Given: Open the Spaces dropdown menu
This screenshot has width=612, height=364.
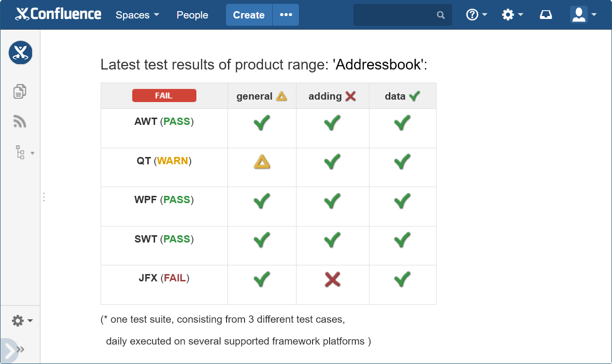Looking at the screenshot, I should pos(137,15).
